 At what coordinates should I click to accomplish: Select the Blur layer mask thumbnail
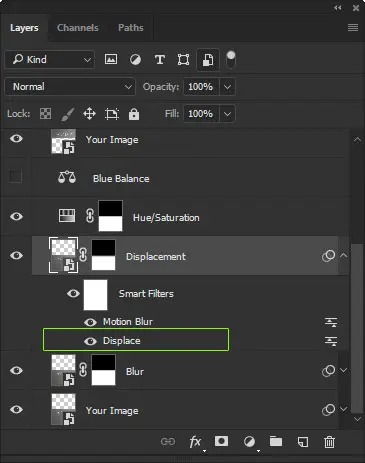pyautogui.click(x=104, y=370)
